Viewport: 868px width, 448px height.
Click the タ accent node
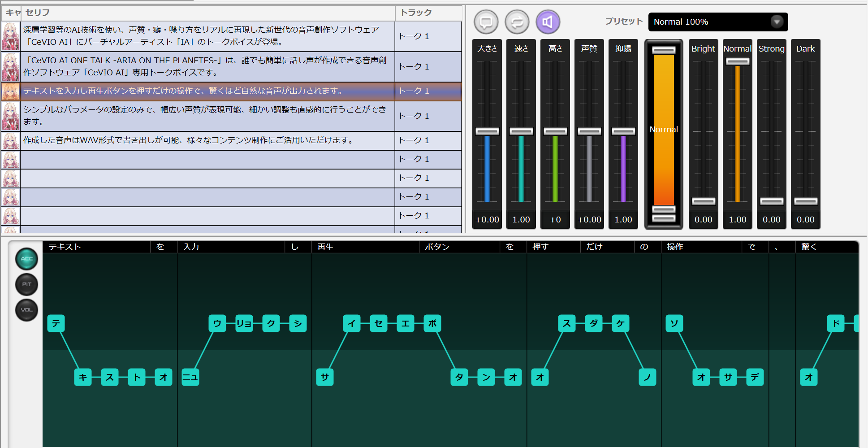[459, 377]
